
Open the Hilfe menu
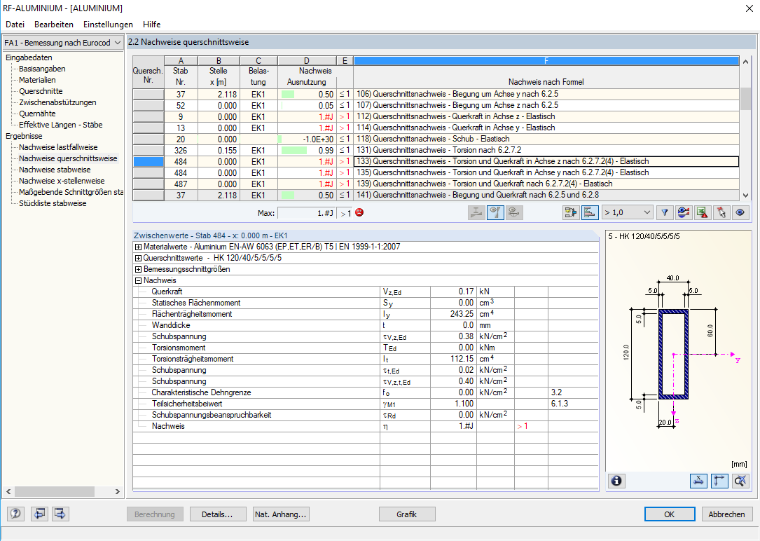[x=151, y=24]
